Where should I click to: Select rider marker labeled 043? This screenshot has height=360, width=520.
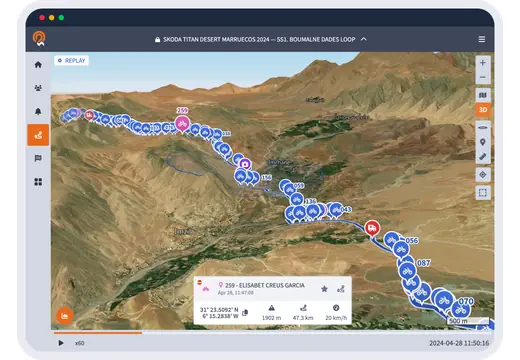(336, 210)
